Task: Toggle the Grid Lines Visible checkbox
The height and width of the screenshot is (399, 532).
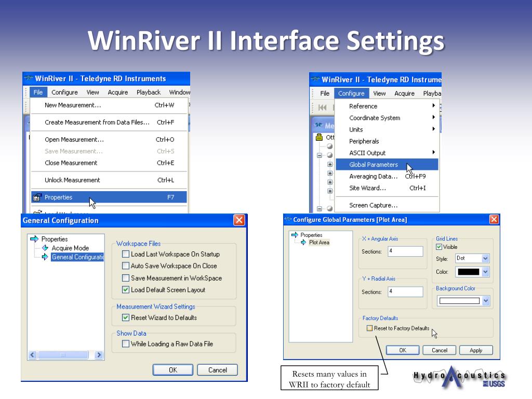Action: (x=439, y=247)
